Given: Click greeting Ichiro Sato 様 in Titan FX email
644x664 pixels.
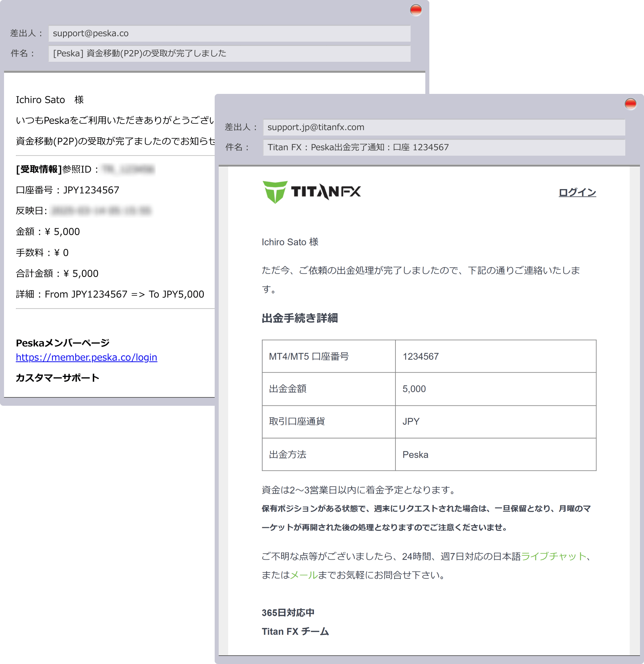Looking at the screenshot, I should pos(290,242).
